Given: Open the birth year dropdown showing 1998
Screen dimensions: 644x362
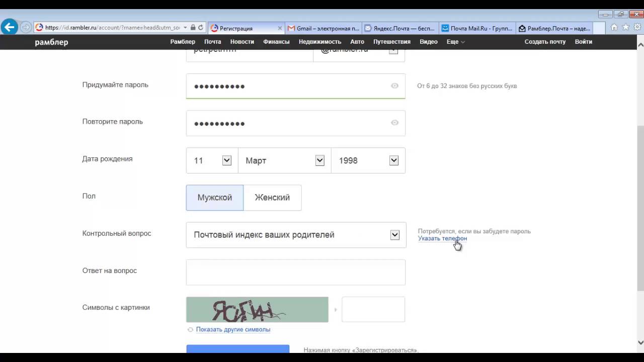Looking at the screenshot, I should [x=368, y=160].
